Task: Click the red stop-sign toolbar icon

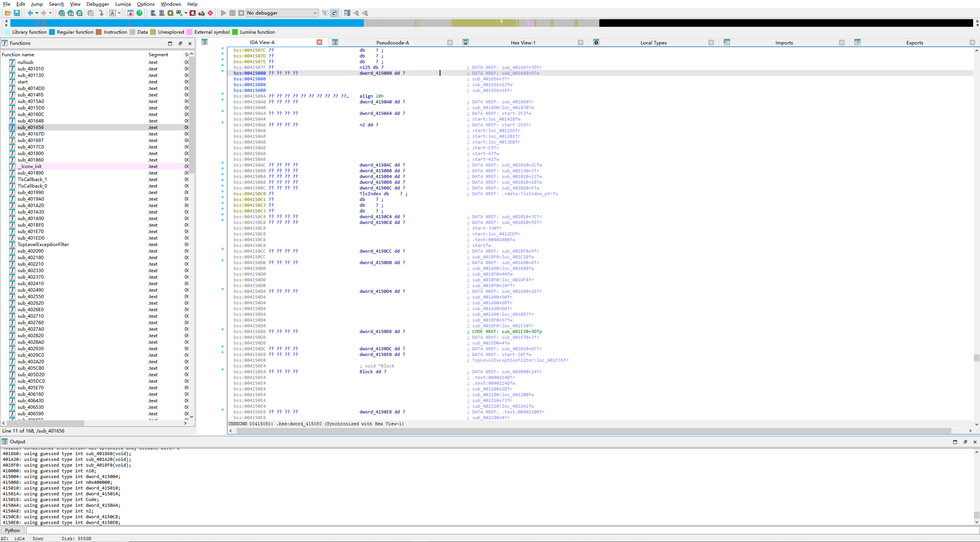Action: tap(210, 13)
